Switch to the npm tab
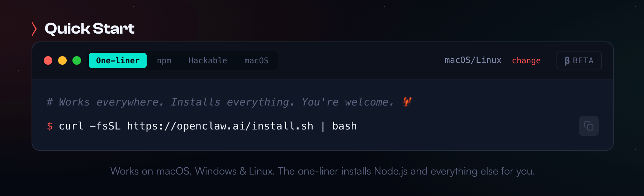Viewport: 644px width, 196px height. click(x=164, y=60)
